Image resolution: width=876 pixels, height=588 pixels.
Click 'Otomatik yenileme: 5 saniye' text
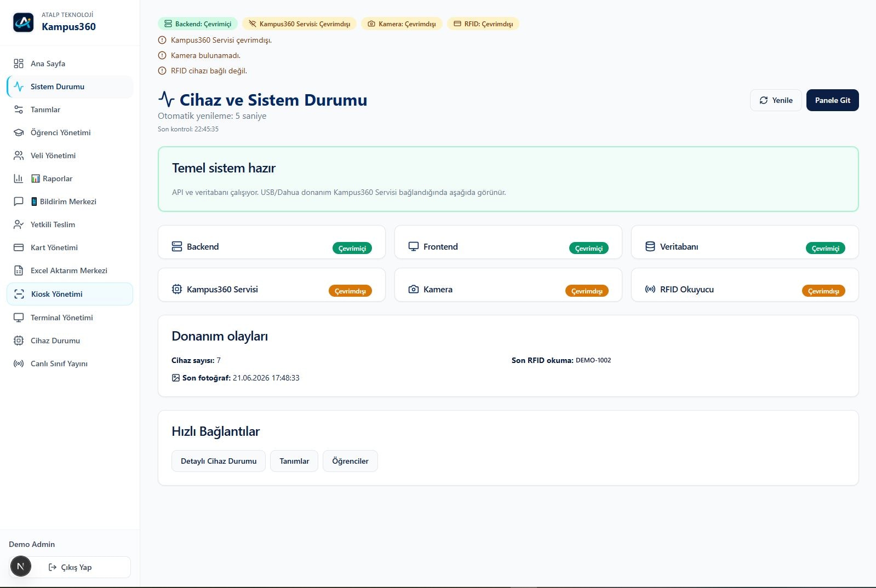click(212, 116)
